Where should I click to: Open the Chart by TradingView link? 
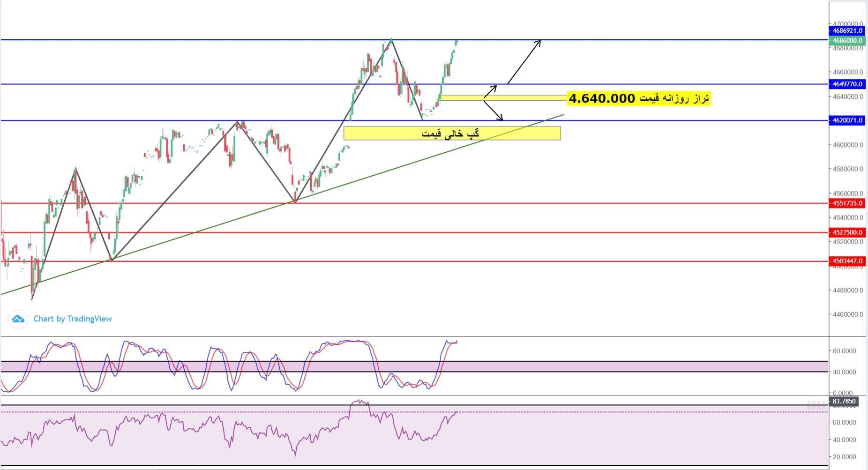(73, 319)
